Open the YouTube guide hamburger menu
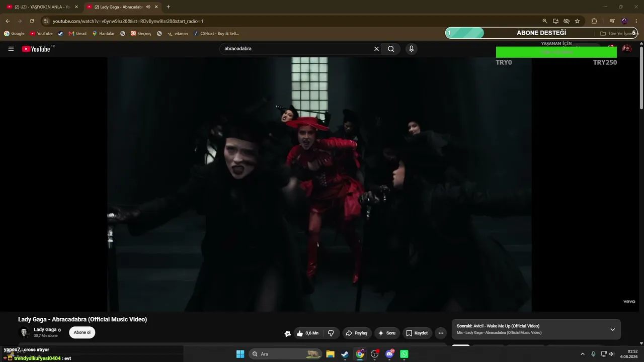This screenshot has width=644, height=362. pyautogui.click(x=11, y=49)
